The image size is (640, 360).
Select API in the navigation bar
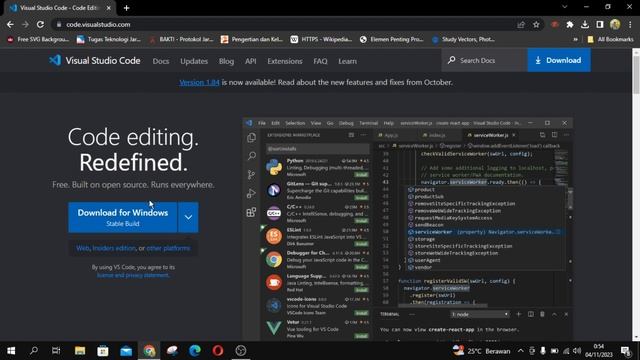[x=251, y=61]
